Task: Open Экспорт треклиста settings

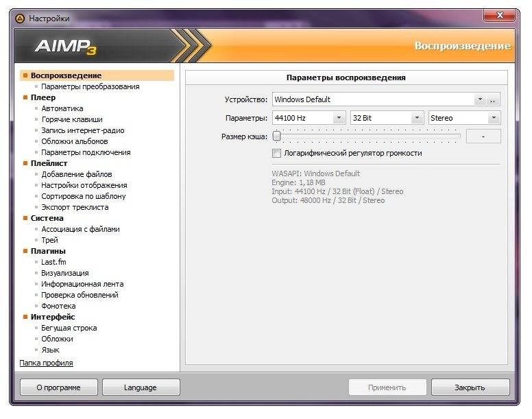Action: coord(75,207)
